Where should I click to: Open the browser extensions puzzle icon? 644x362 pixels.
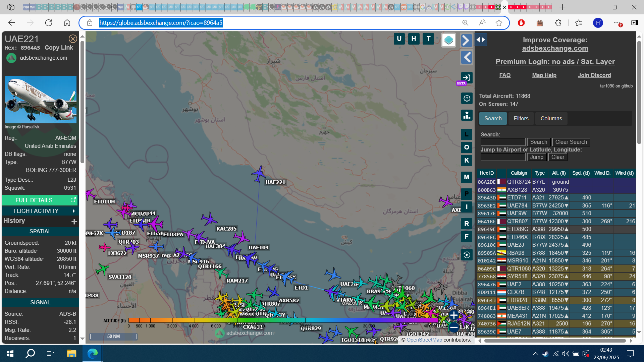pos(558,23)
